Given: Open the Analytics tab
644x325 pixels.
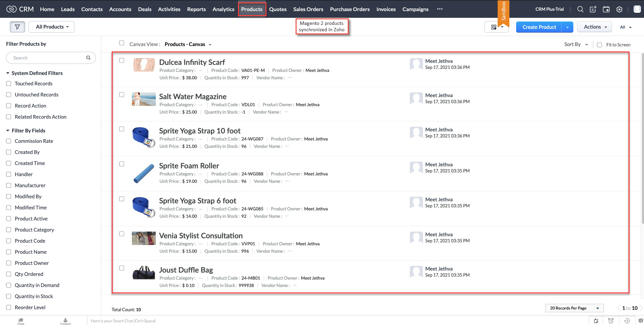Looking at the screenshot, I should pos(223,9).
